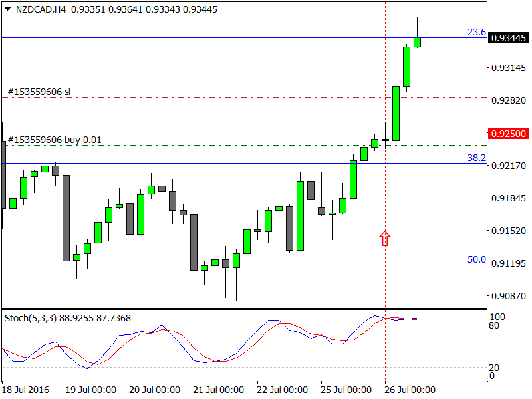This screenshot has width=532, height=399.
Task: Click the 25 Jul 00:00 time label
Action: point(346,390)
